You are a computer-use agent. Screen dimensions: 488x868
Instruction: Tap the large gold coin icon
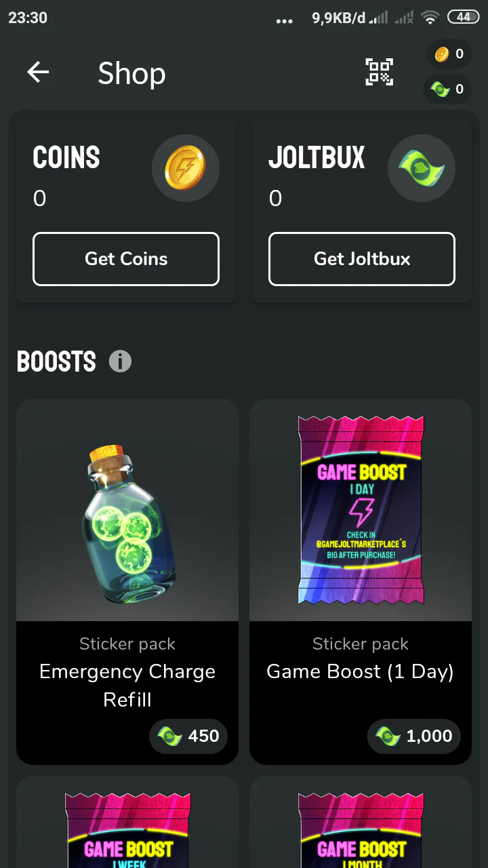click(x=185, y=168)
